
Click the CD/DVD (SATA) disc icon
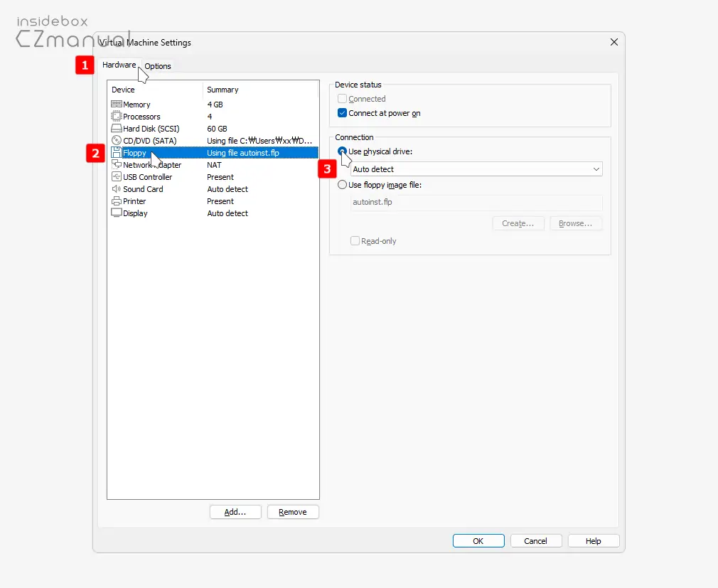pos(117,140)
